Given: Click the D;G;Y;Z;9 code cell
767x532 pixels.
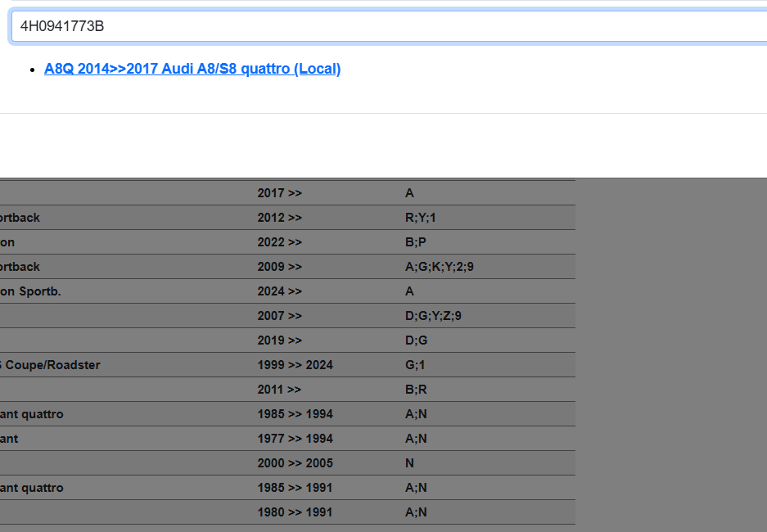Looking at the screenshot, I should point(433,316).
